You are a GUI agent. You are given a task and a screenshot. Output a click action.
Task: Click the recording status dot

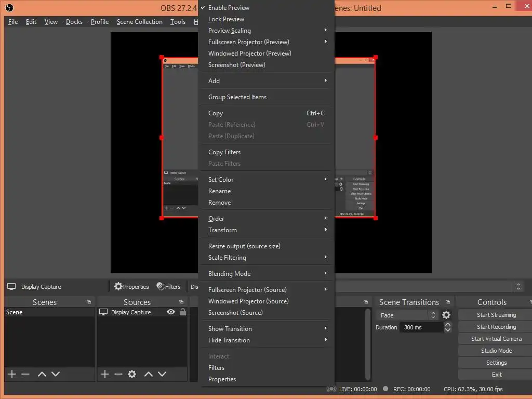385,389
